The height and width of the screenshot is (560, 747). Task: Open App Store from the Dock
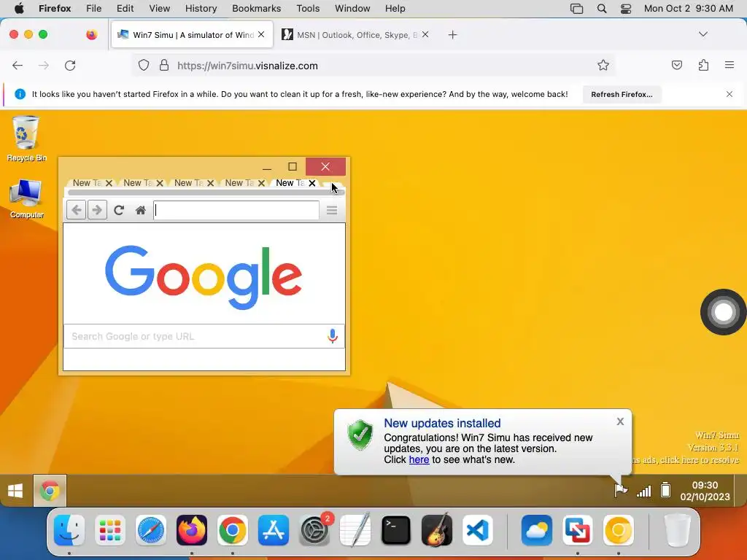tap(274, 530)
